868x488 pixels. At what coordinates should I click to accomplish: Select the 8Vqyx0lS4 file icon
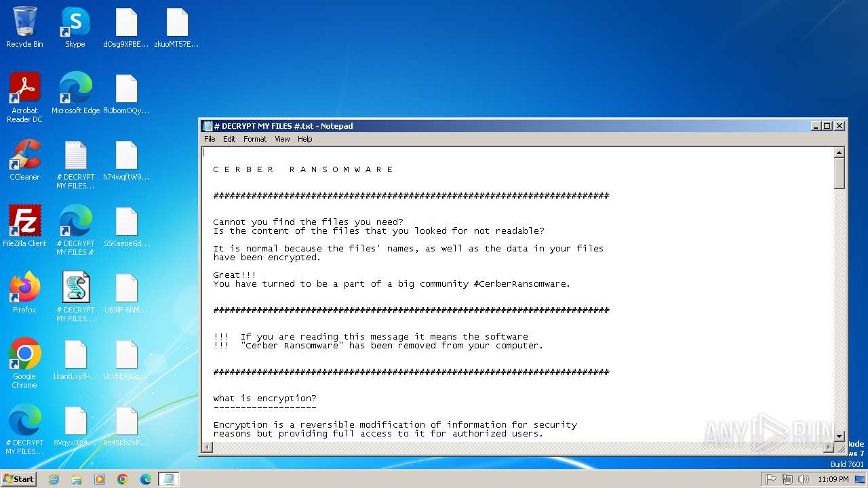coord(75,426)
